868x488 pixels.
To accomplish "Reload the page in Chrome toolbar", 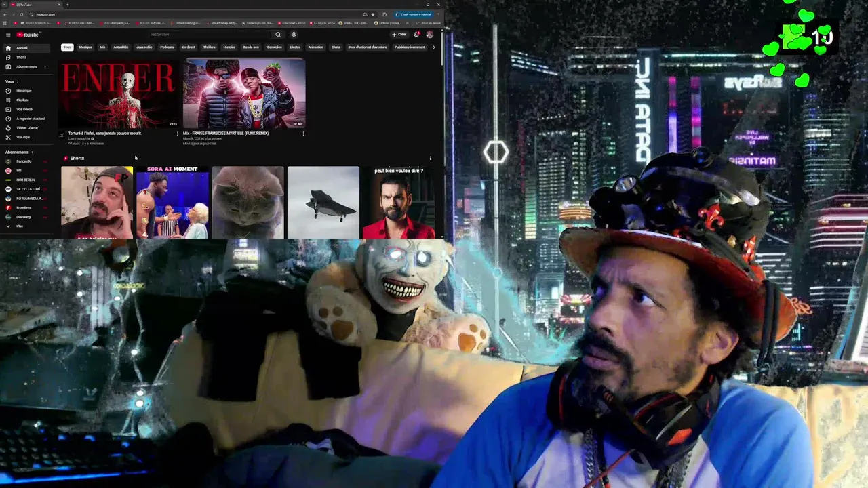I will 21,14.
